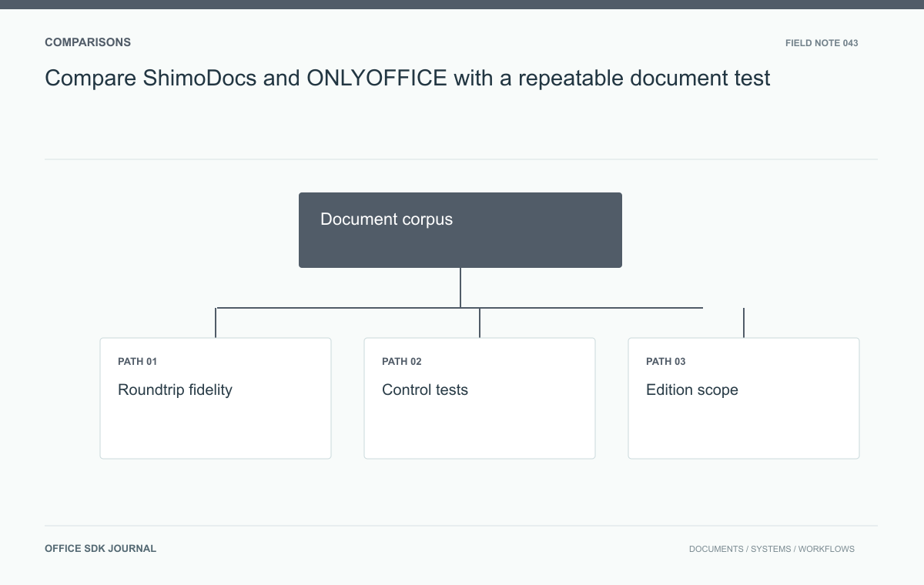924x585 pixels.
Task: Click the PATH 03 label
Action: tap(666, 362)
